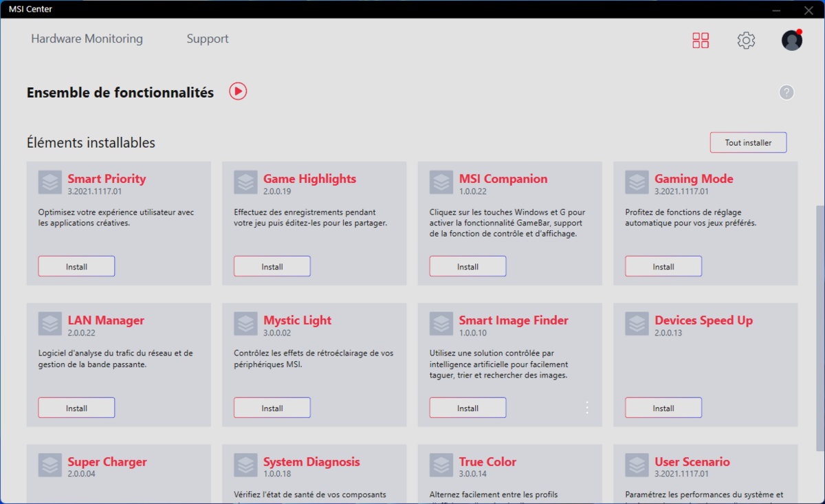Screen dimensions: 825x504
Task: Click the Éléments installables heading
Action: (x=91, y=143)
